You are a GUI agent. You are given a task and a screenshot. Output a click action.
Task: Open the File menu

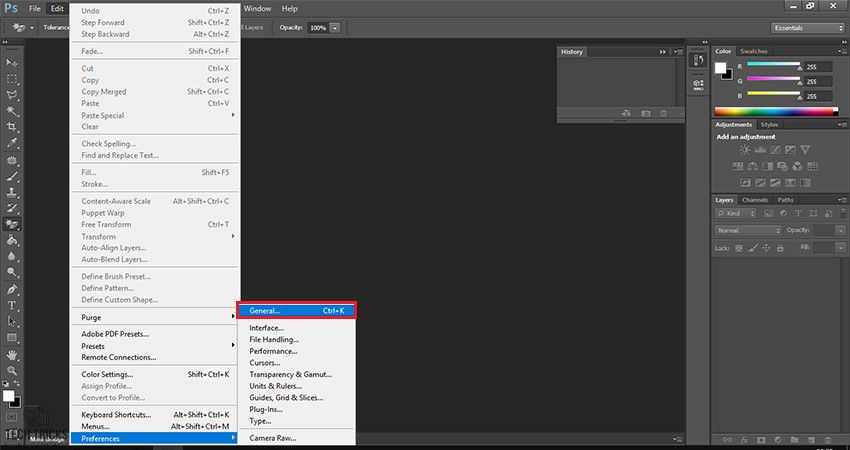[35, 9]
